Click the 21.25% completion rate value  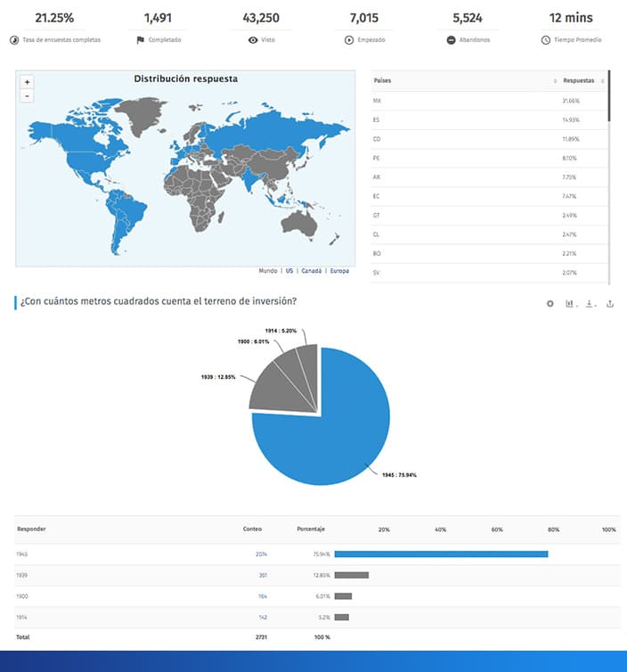click(54, 18)
